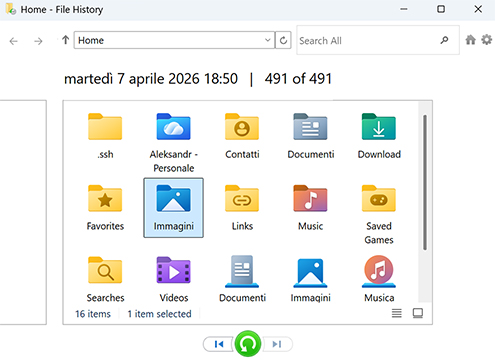Screen dimensions: 495x360
Task: Click the backup date martedì 7 aprile 2026
Action: tap(151, 79)
